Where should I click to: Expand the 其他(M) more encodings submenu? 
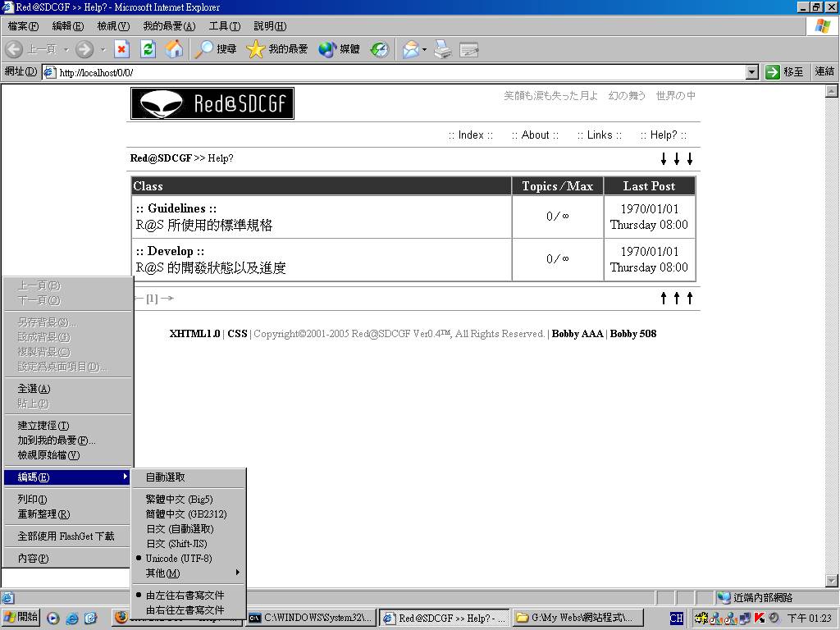pyautogui.click(x=188, y=573)
